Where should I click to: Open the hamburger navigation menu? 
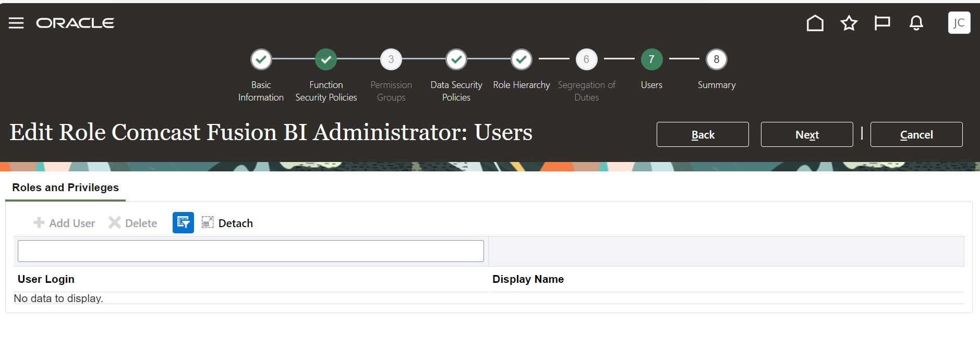[x=16, y=23]
